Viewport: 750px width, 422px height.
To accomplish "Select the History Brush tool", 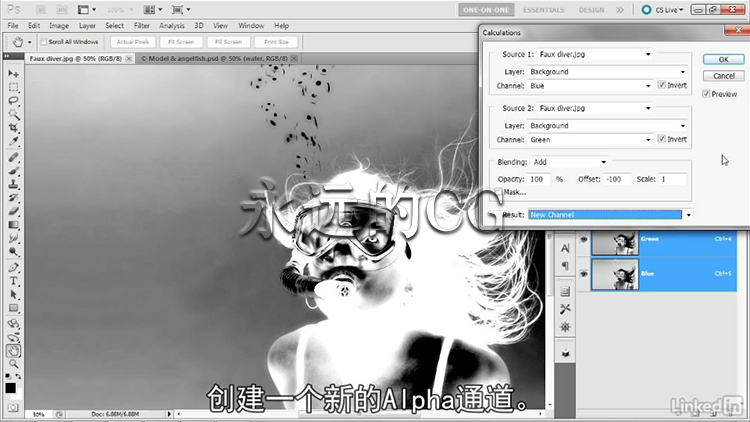I will pyautogui.click(x=13, y=198).
